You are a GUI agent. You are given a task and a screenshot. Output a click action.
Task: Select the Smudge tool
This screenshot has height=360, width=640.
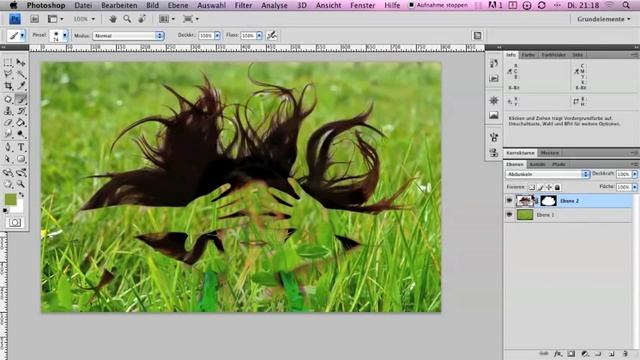pyautogui.click(x=8, y=134)
